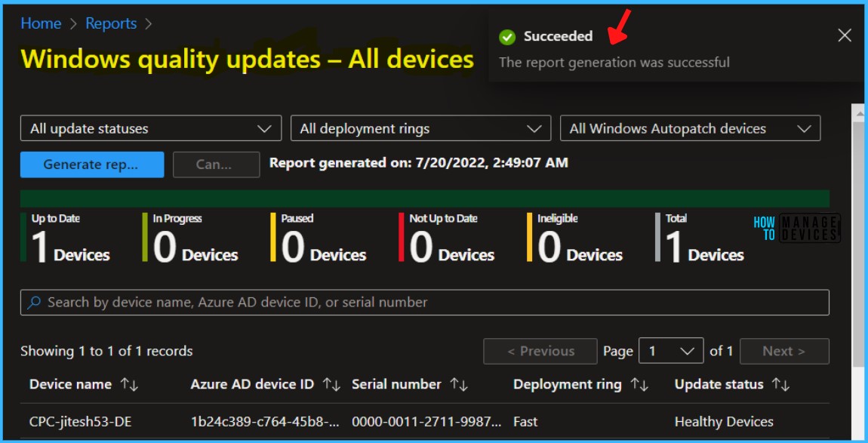Click serial number 0000-0011-2711-9987

coord(426,422)
